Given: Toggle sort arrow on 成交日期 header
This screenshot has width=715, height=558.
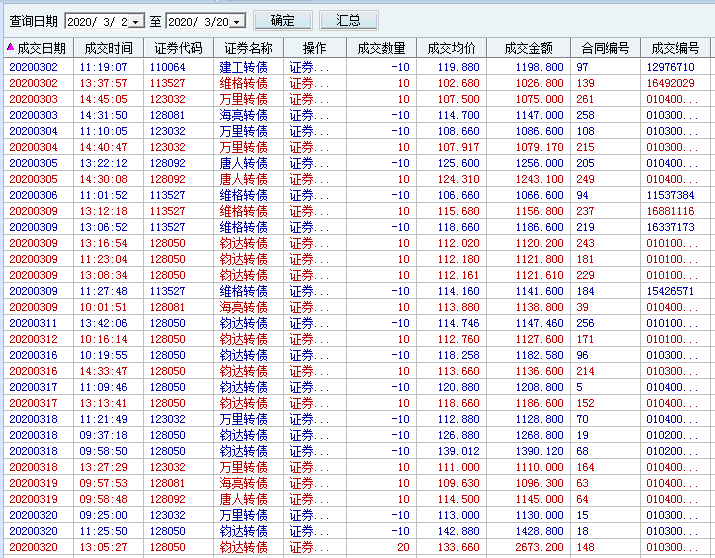Looking at the screenshot, I should tap(10, 46).
